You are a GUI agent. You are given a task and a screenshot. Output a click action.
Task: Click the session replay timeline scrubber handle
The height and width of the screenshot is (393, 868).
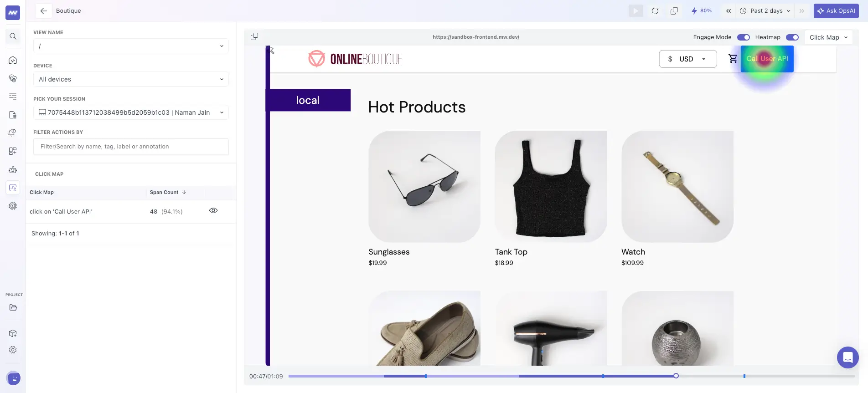point(676,376)
